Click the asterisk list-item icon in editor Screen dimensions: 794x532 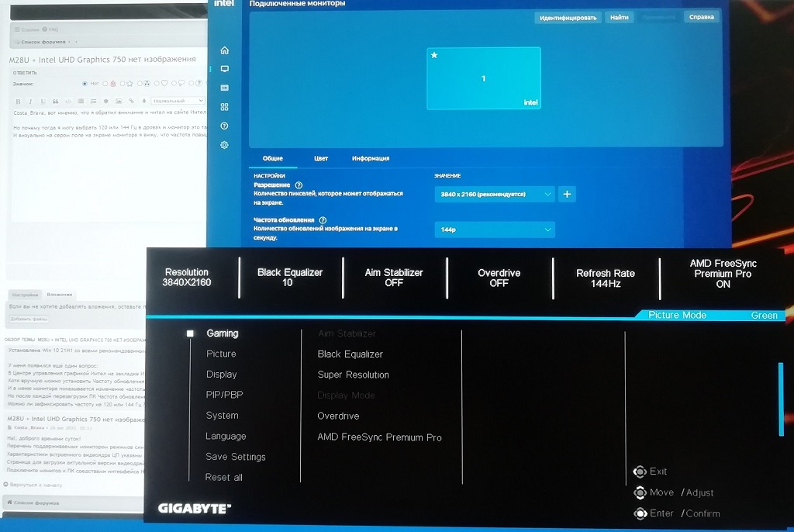[105, 101]
